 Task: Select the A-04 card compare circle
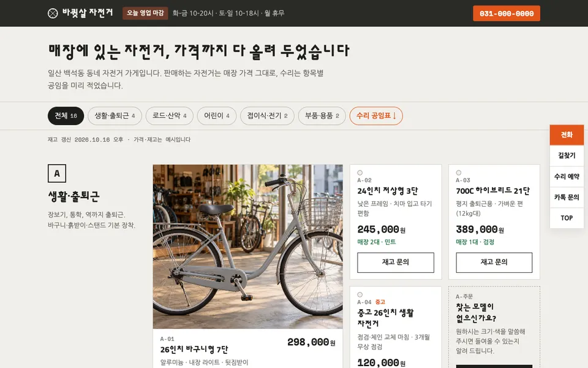click(360, 295)
